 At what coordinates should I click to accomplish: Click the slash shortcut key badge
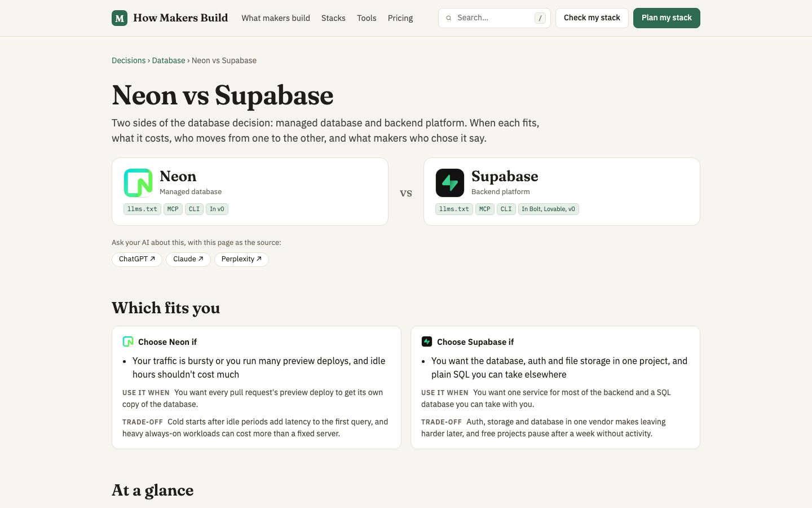coord(540,18)
